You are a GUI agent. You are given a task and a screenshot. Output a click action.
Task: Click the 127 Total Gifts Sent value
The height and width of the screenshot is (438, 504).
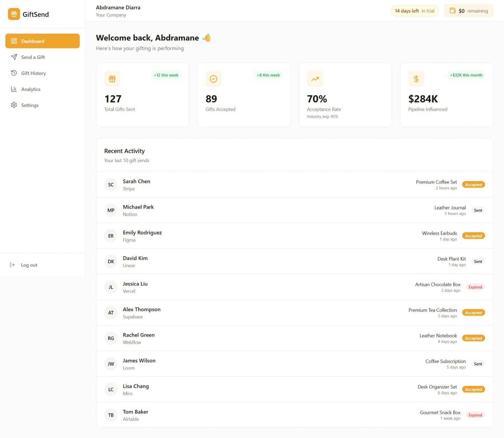[x=113, y=99]
